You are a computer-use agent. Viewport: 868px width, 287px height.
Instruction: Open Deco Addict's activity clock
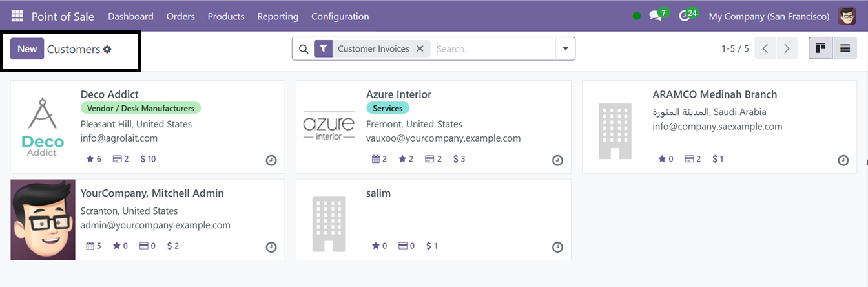(x=271, y=160)
